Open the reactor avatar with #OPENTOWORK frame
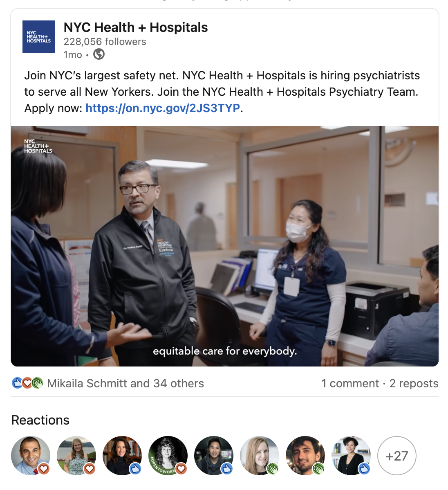448x490 pixels. point(168,456)
